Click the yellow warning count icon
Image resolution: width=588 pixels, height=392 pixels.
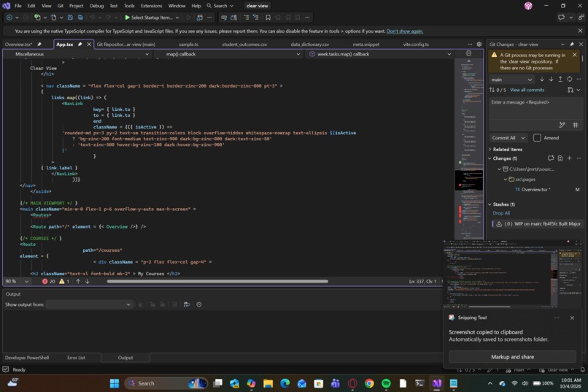click(61, 281)
